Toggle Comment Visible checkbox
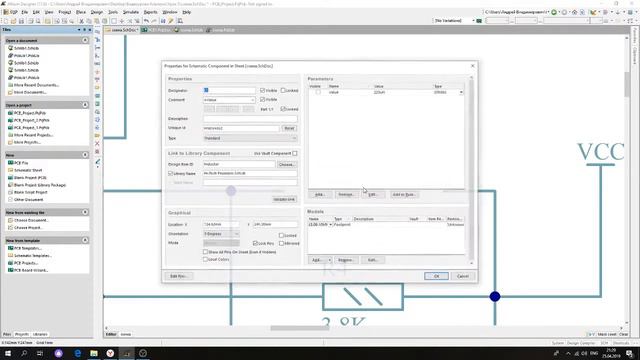 [262, 100]
